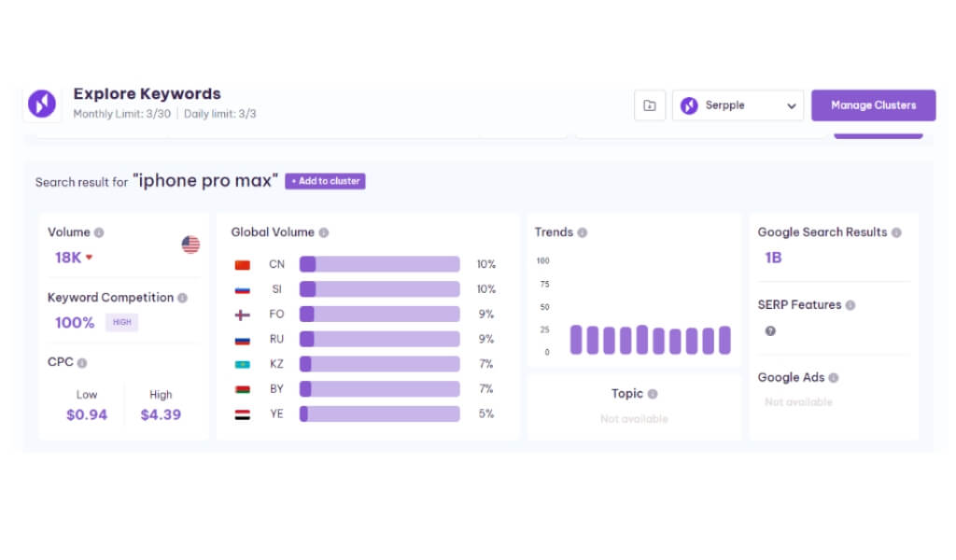956x560 pixels.
Task: Click the Global Volume info icon
Action: 324,232
